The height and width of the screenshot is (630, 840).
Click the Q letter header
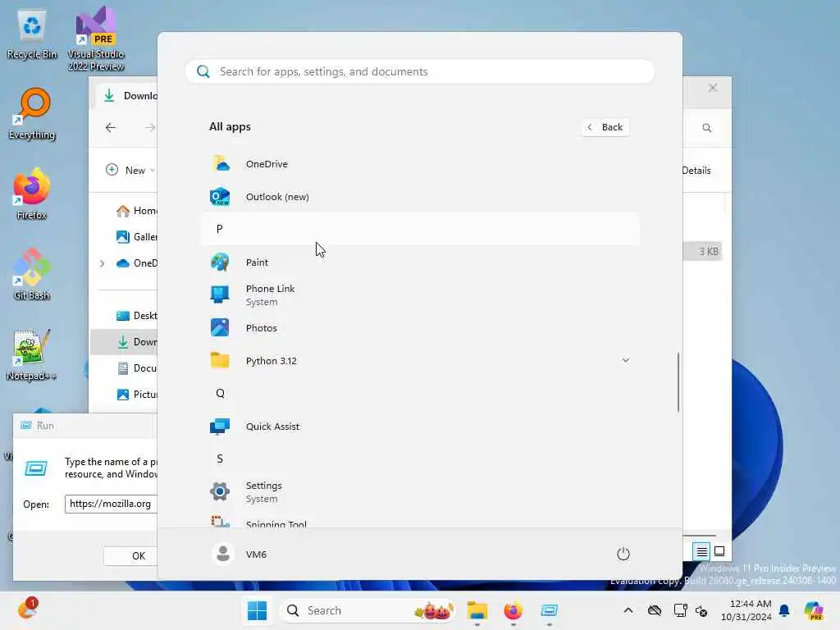click(420, 393)
